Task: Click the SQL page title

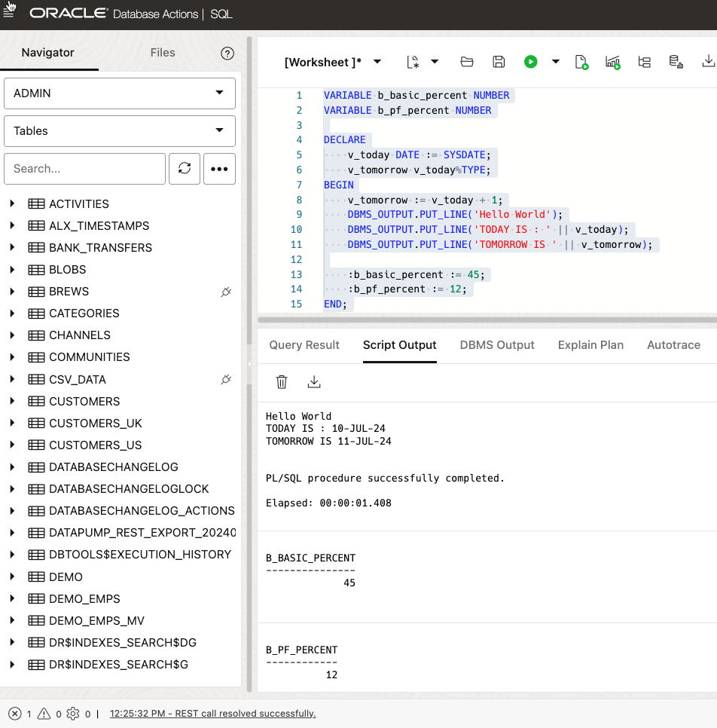Action: (221, 14)
